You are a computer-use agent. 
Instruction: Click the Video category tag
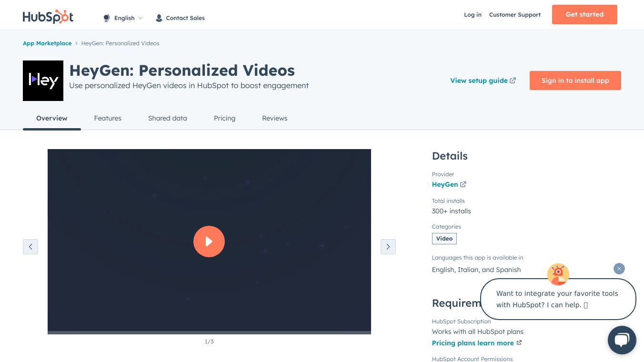coord(444,239)
